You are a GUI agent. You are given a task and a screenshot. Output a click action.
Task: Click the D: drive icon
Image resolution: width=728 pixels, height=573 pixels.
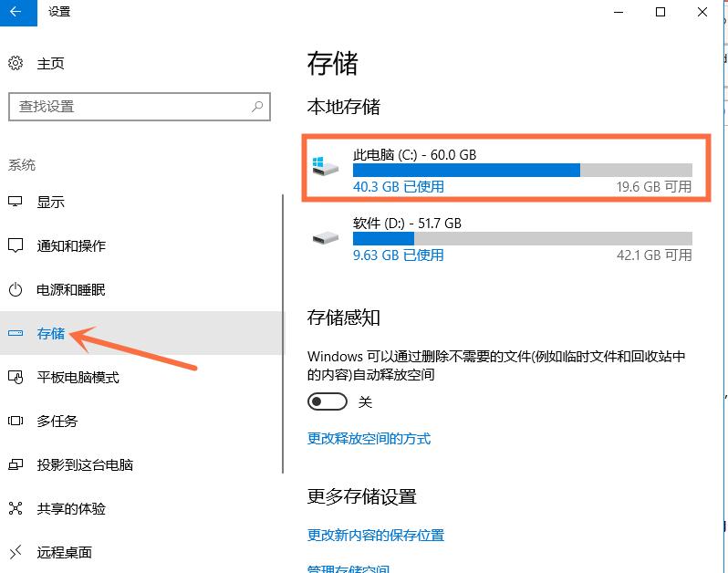pyautogui.click(x=326, y=238)
